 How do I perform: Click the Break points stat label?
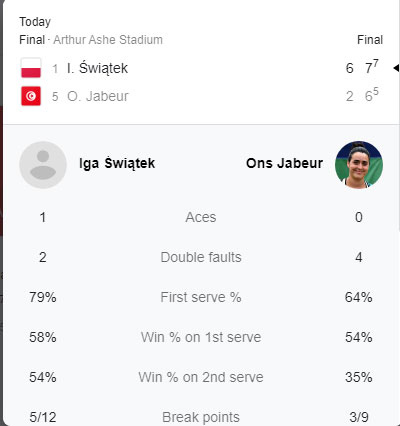pyautogui.click(x=201, y=417)
